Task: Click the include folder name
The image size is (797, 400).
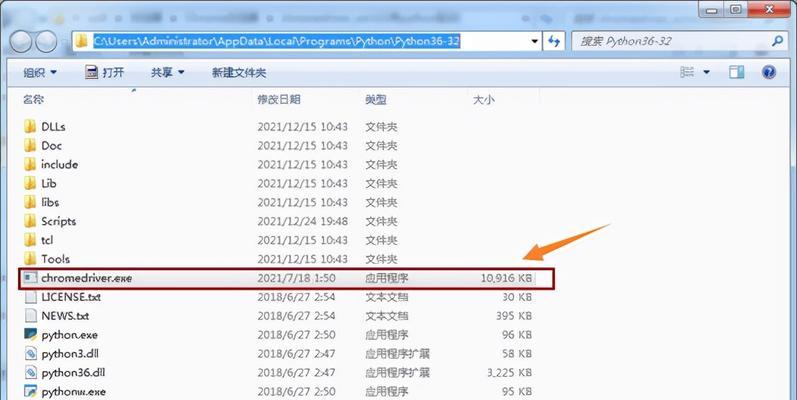Action: click(x=59, y=164)
